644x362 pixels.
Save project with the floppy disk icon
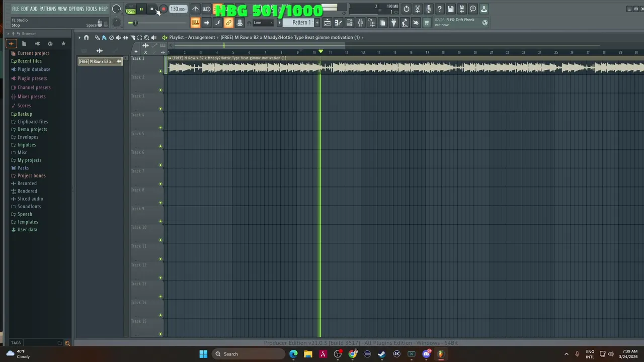pyautogui.click(x=451, y=9)
